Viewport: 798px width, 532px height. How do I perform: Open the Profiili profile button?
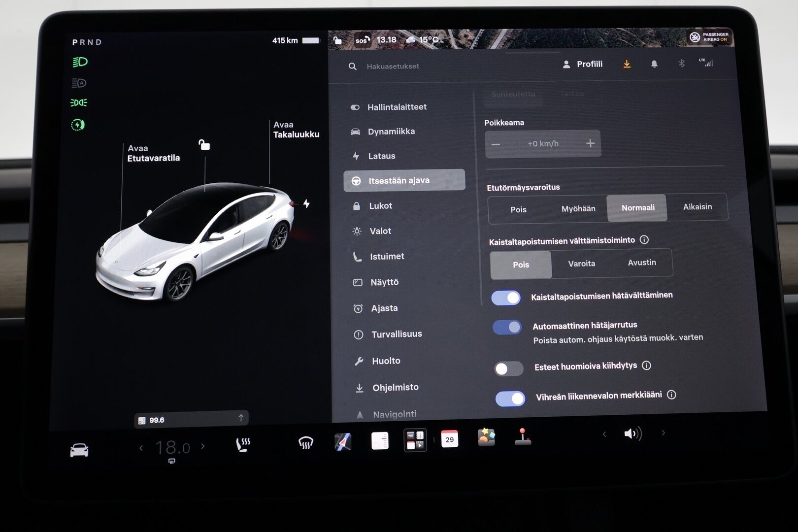[583, 64]
